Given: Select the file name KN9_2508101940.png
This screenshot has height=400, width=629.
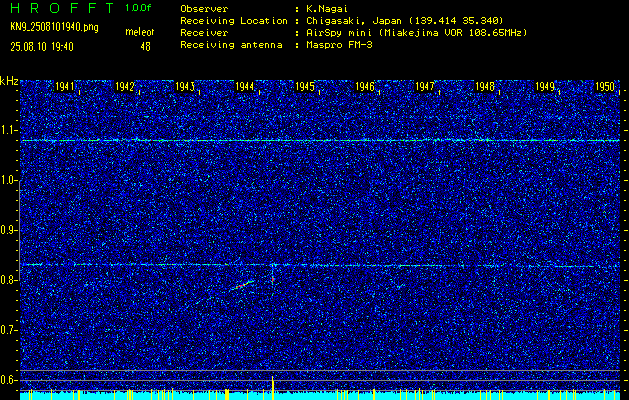Looking at the screenshot, I should click(x=54, y=27).
